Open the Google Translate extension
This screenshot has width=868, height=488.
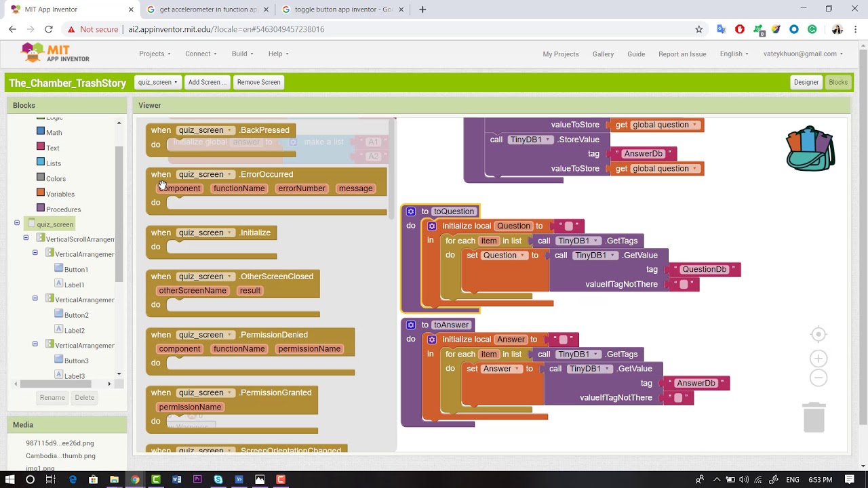pyautogui.click(x=721, y=29)
